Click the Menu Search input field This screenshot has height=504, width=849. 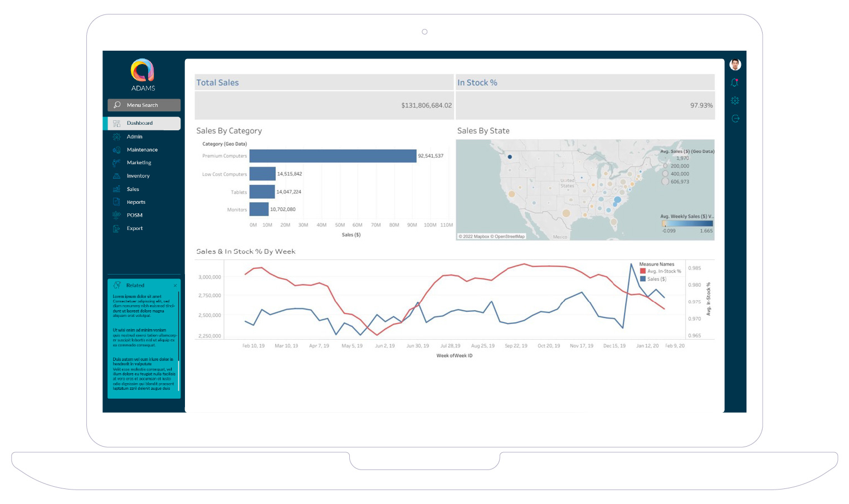[x=150, y=105]
